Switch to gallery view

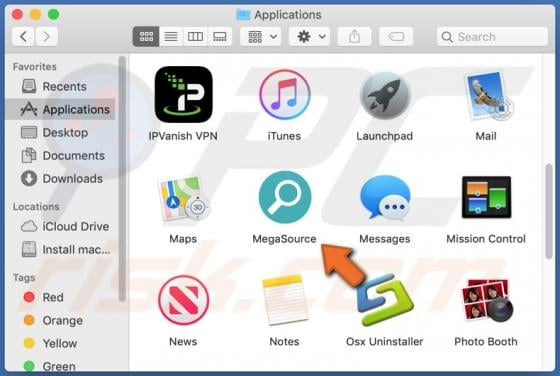(220, 36)
